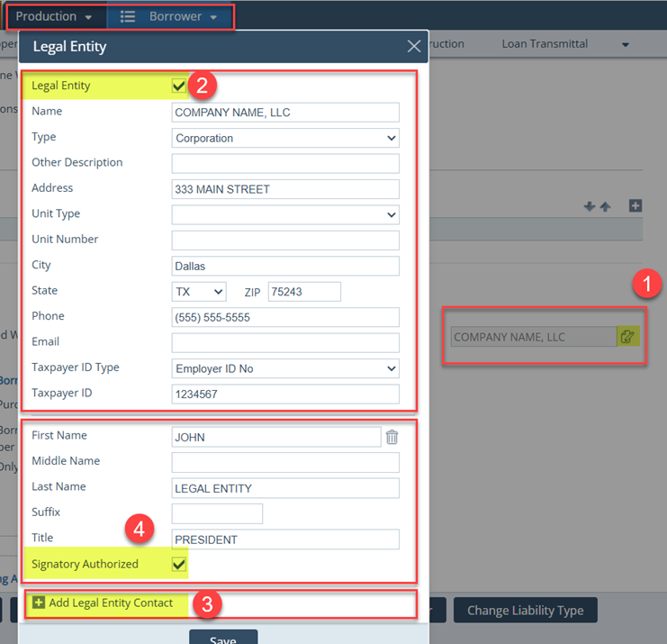Toggle the Signatory Authorized checkbox

click(179, 564)
